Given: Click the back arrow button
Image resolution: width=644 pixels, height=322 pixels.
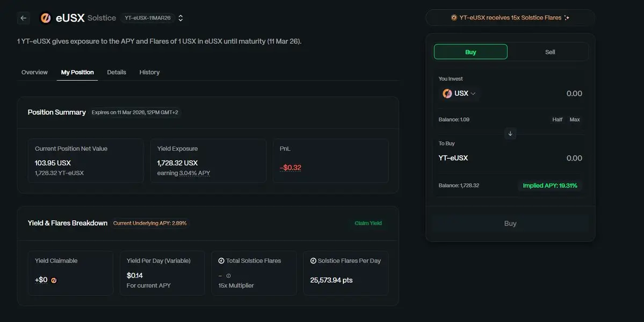Looking at the screenshot, I should 24,18.
